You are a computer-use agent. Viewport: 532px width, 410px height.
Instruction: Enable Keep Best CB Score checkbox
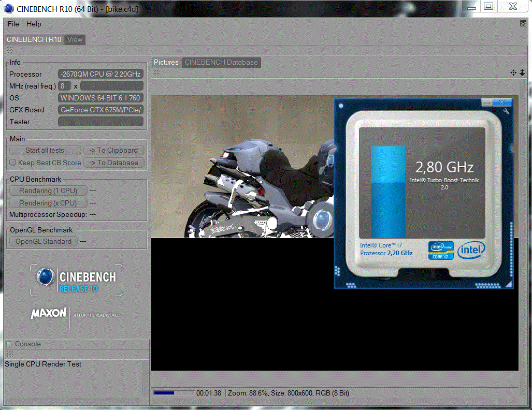[x=12, y=163]
